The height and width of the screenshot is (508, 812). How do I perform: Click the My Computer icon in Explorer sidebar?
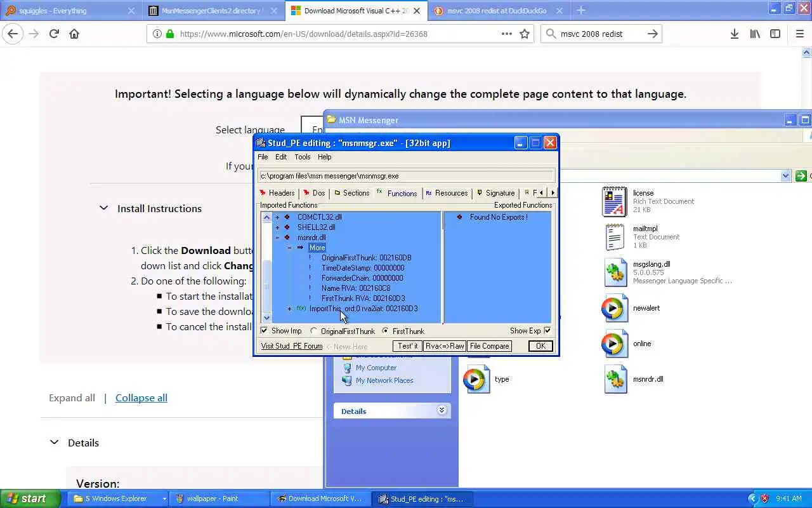click(347, 368)
